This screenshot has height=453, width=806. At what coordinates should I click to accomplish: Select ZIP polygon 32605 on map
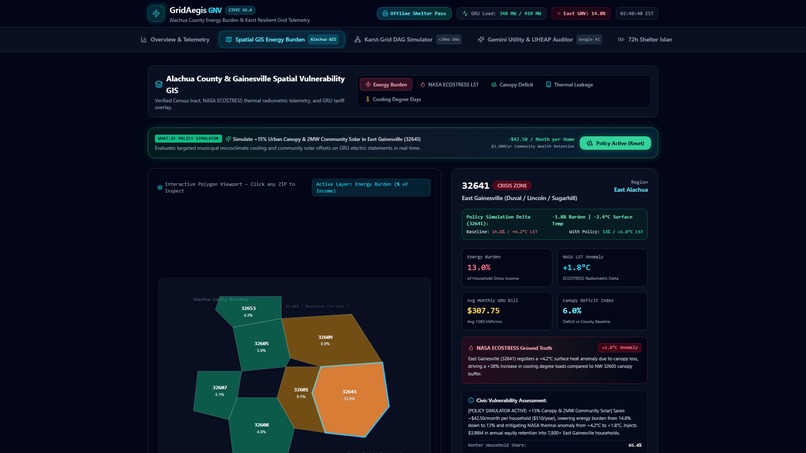(x=261, y=345)
